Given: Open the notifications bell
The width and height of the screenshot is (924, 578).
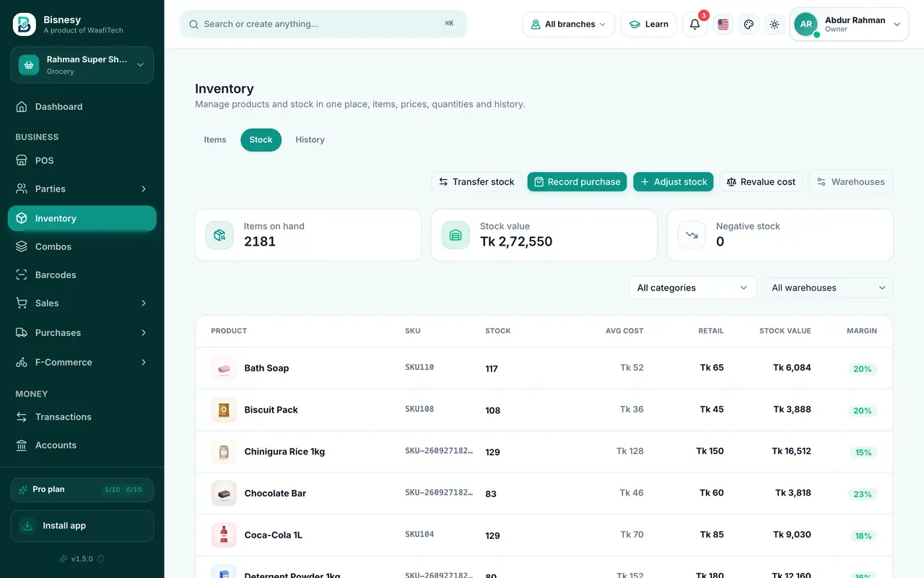Looking at the screenshot, I should click(694, 24).
